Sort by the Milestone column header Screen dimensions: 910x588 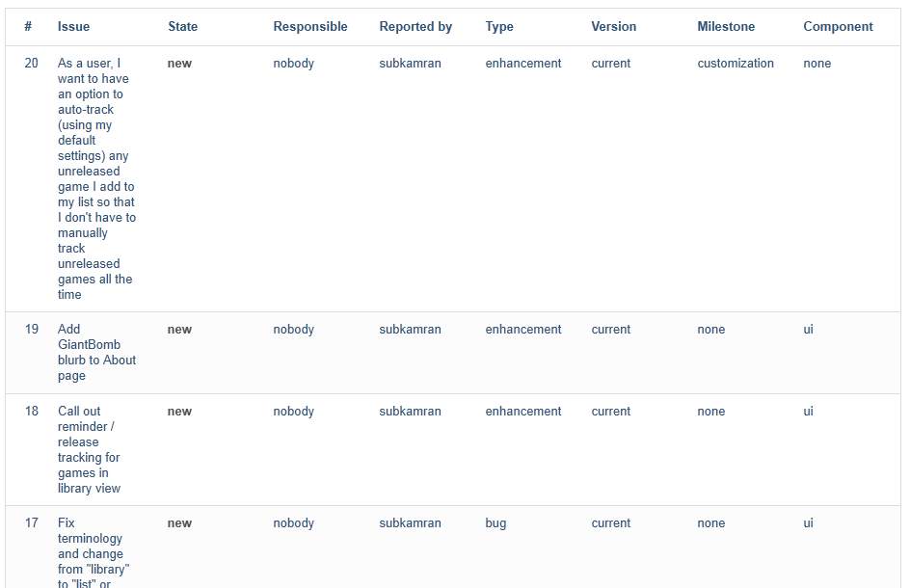click(726, 26)
